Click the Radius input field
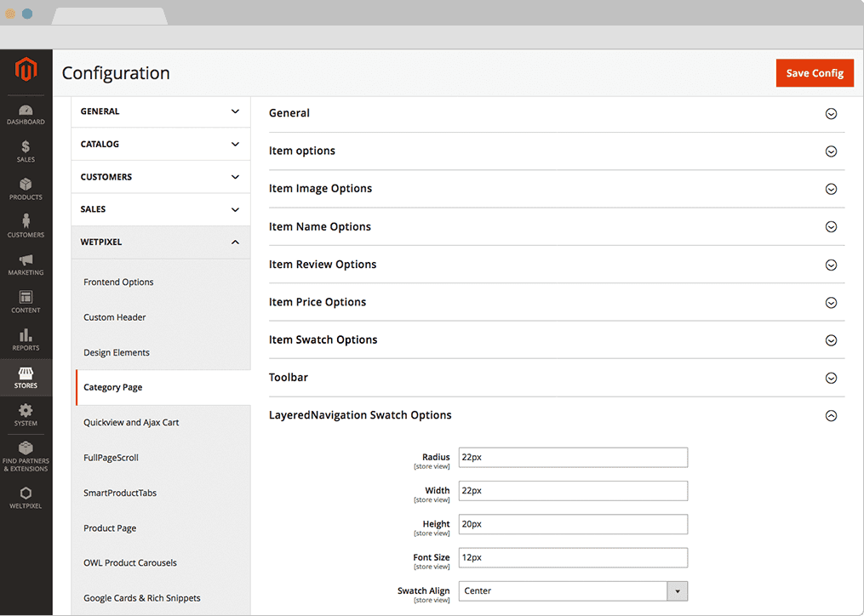The width and height of the screenshot is (864, 616). pyautogui.click(x=572, y=458)
